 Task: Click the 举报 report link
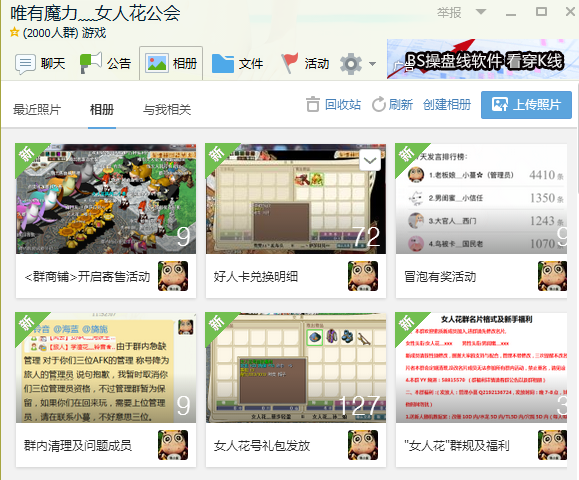click(x=449, y=13)
